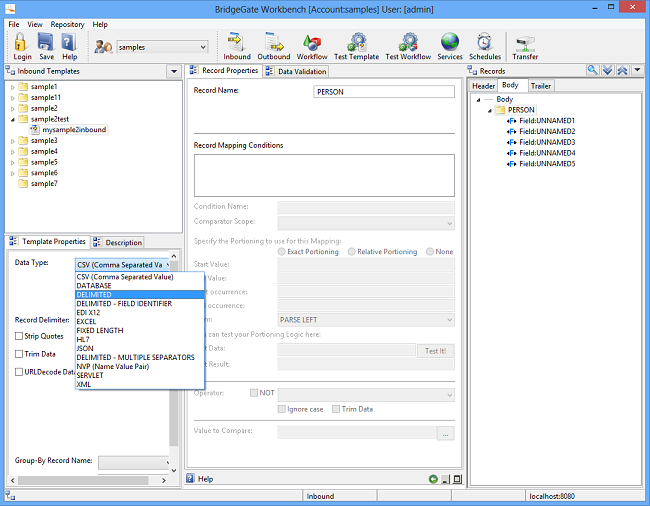Switch to the Header tab

[x=483, y=86]
